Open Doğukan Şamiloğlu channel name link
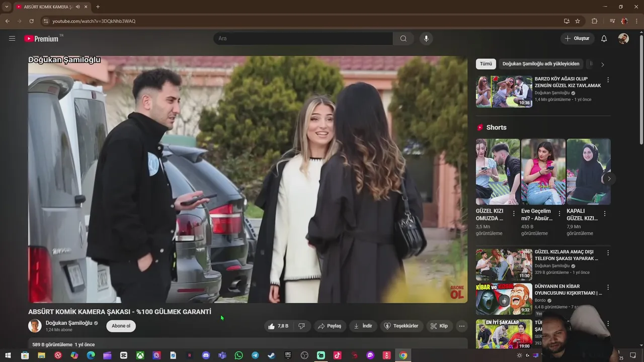644x362 pixels. coord(69,323)
